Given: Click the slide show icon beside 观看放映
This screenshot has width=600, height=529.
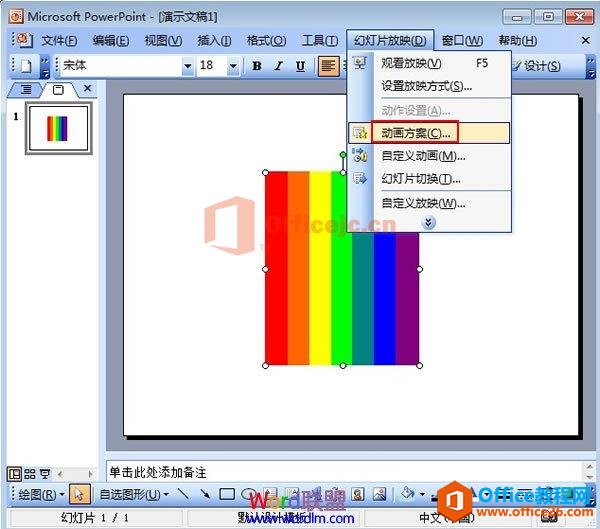Looking at the screenshot, I should pyautogui.click(x=360, y=63).
